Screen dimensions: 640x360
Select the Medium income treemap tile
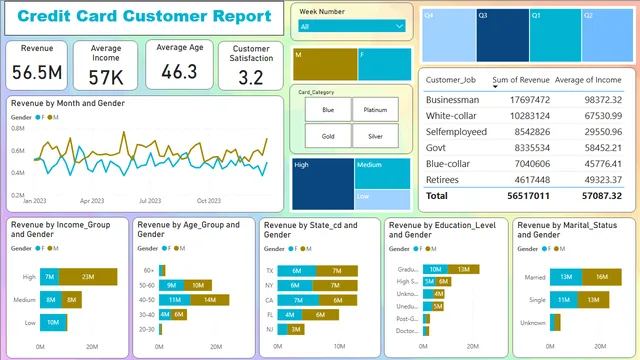[382, 173]
